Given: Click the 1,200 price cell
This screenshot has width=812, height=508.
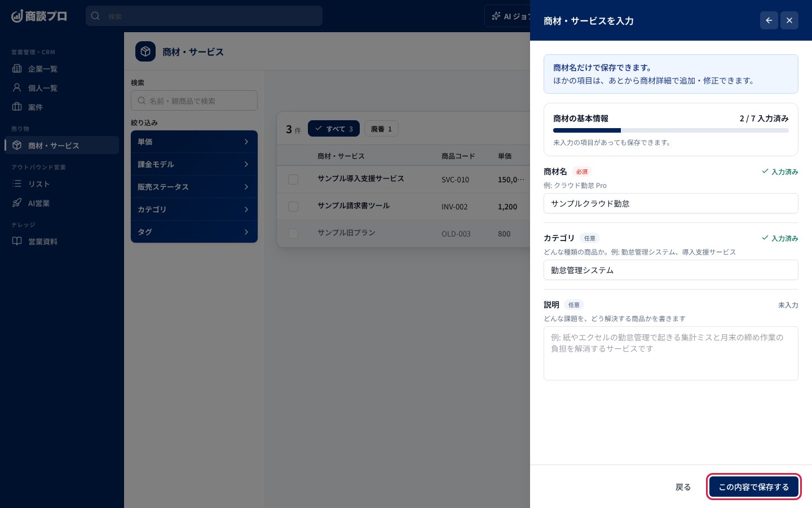Looking at the screenshot, I should coord(507,207).
